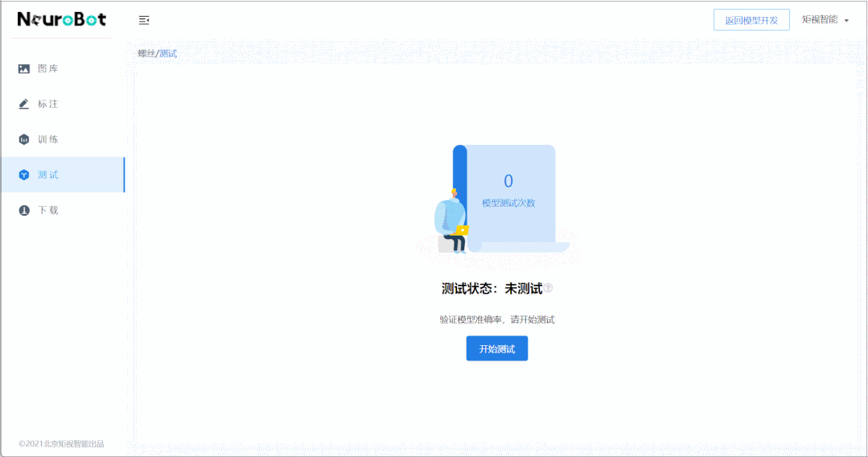This screenshot has height=457, width=868.
Task: Click the 测试状态：未测试 heading
Action: 492,289
